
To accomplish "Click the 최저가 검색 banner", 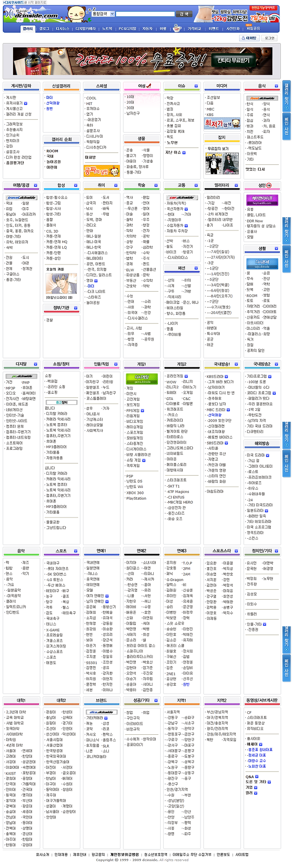I will click(x=222, y=124).
